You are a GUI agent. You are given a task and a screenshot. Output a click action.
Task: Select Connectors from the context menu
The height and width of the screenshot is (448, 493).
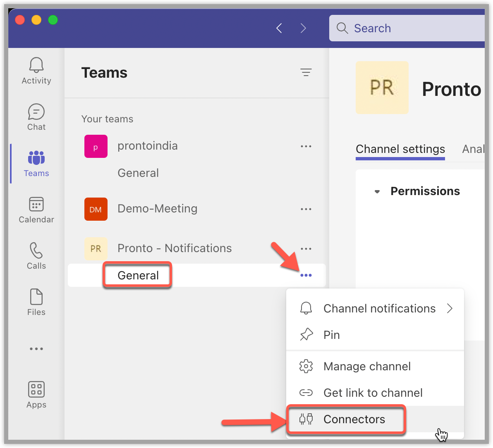coord(375,419)
